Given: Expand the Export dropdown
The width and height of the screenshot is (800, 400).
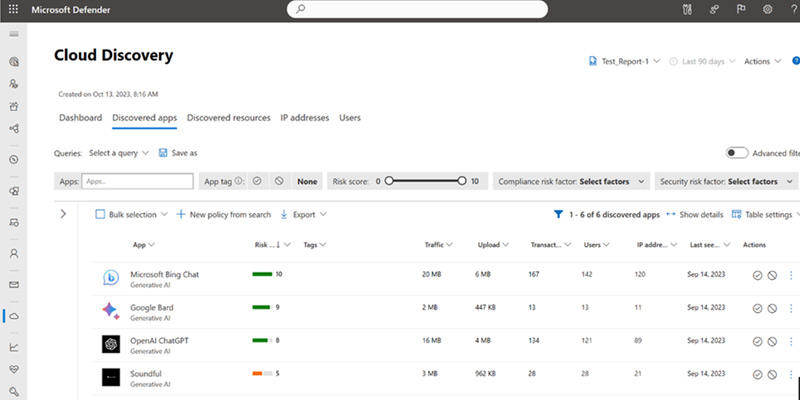Looking at the screenshot, I should click(304, 214).
